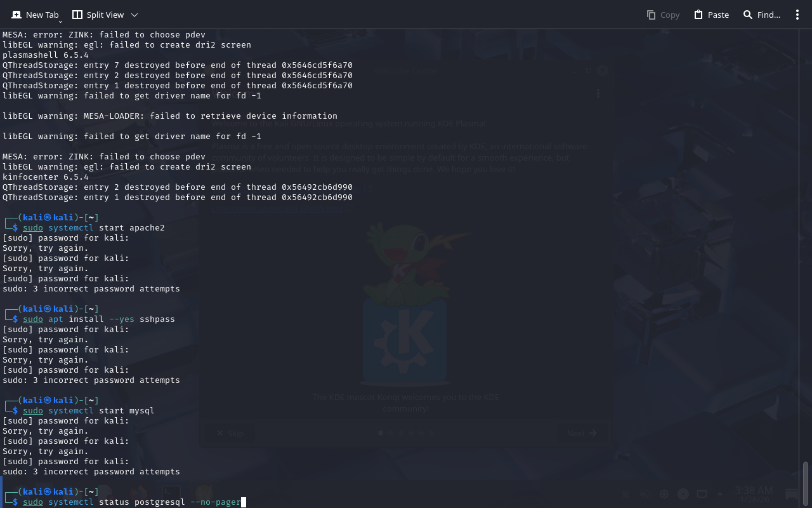The width and height of the screenshot is (812, 508).
Task: Open the New Tab profile dropdown arrow
Action: tap(60, 21)
